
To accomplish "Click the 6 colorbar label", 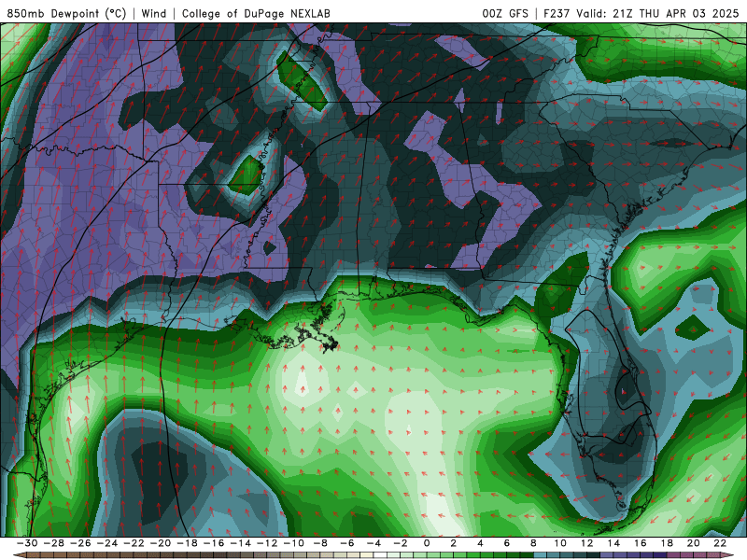I will (x=507, y=543).
